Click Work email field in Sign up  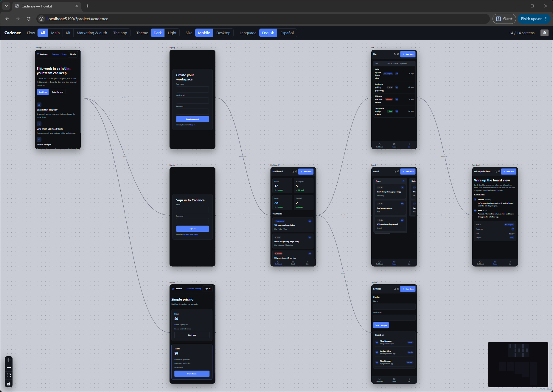pyautogui.click(x=192, y=100)
